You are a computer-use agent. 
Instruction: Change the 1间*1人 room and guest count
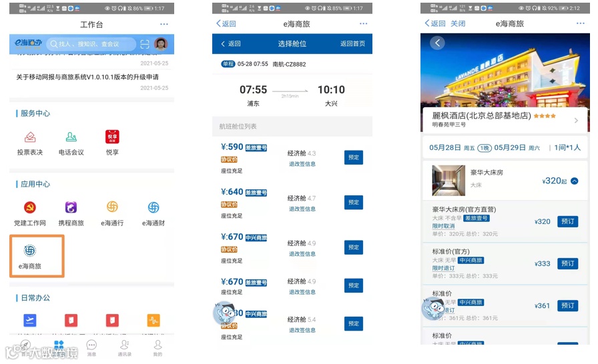[x=567, y=148]
